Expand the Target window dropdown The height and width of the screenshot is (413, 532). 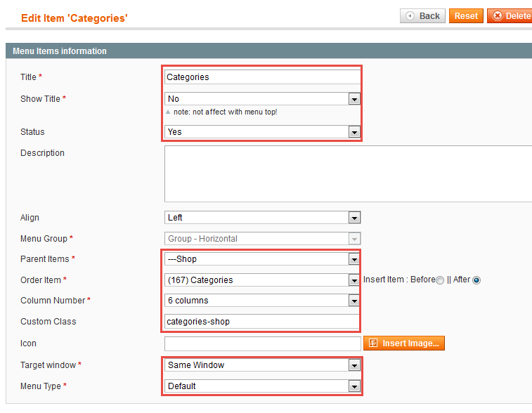click(x=262, y=365)
